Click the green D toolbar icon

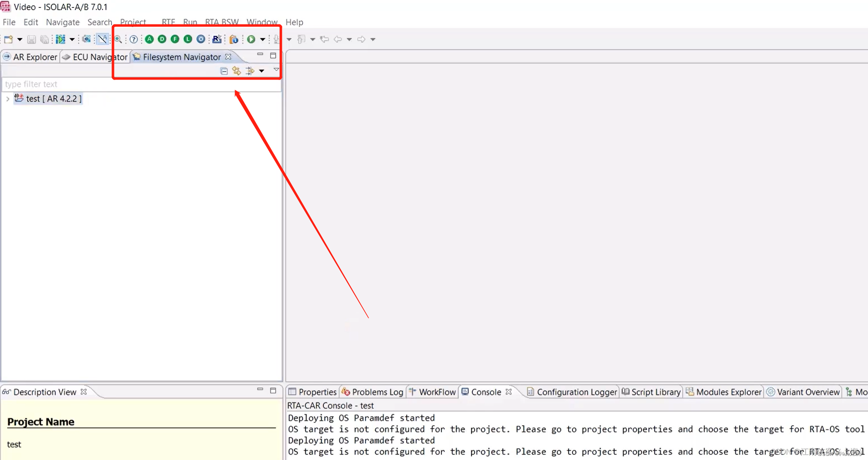[162, 39]
